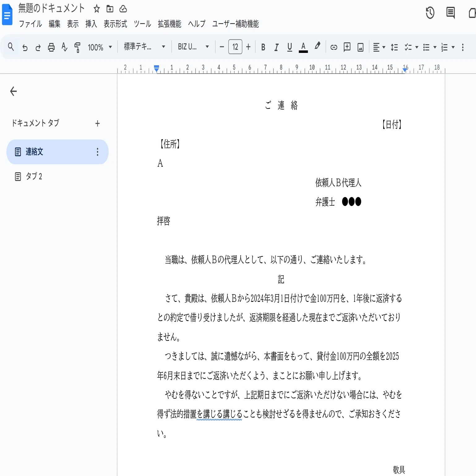This screenshot has width=476, height=476.
Task: Move document with folder icon
Action: pyautogui.click(x=110, y=9)
